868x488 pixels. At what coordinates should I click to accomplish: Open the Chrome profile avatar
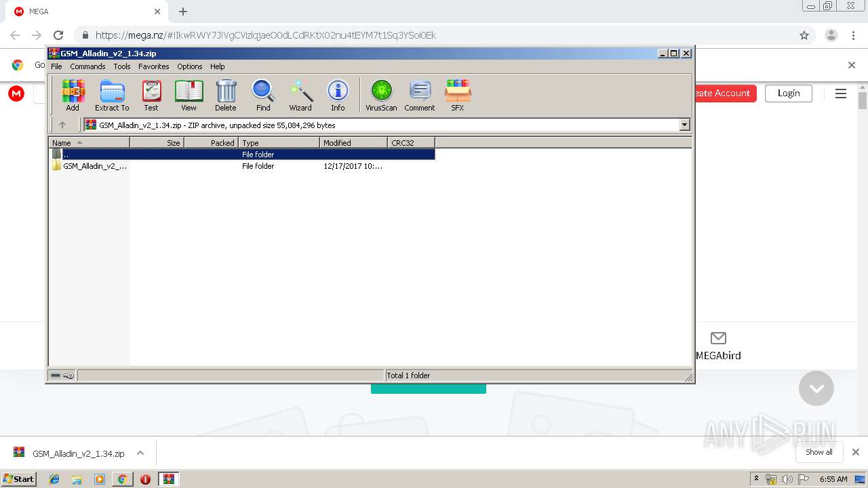point(831,35)
